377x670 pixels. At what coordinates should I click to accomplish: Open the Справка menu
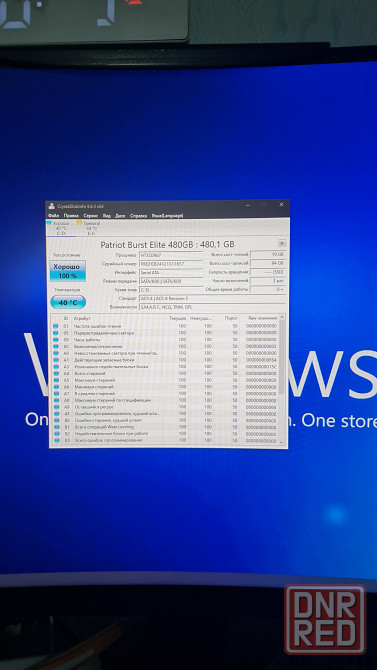click(138, 215)
